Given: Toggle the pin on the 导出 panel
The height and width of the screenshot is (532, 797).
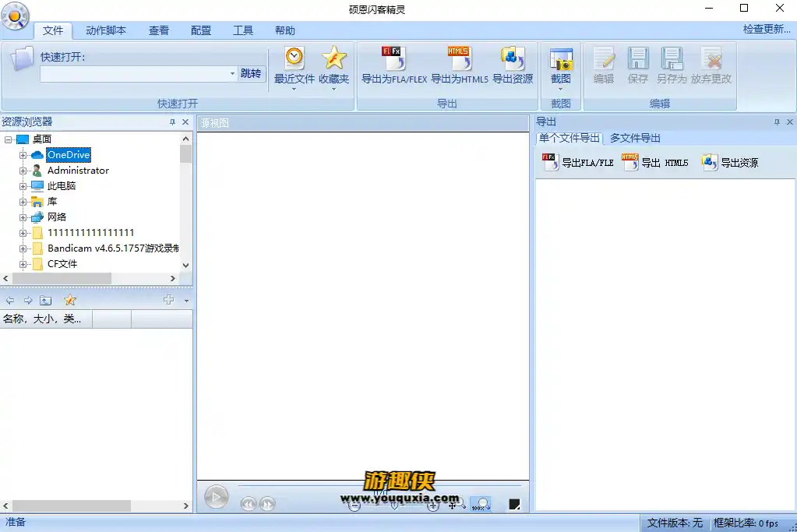Looking at the screenshot, I should [x=777, y=122].
